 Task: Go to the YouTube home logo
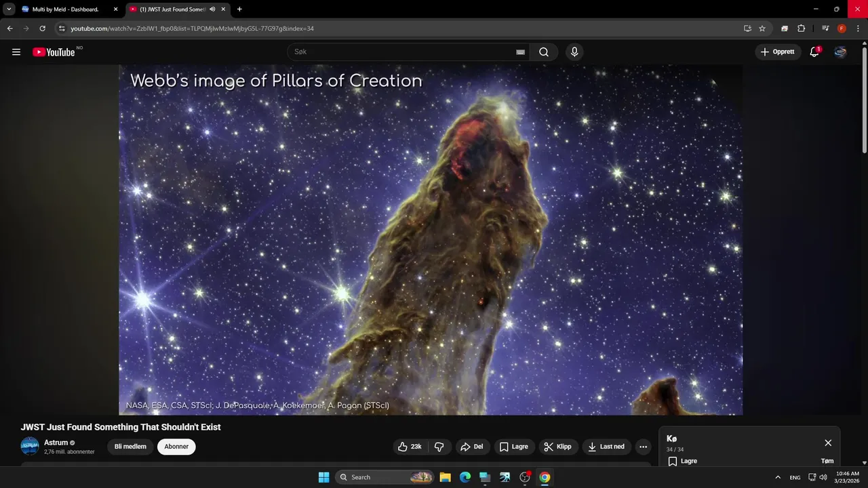(54, 52)
